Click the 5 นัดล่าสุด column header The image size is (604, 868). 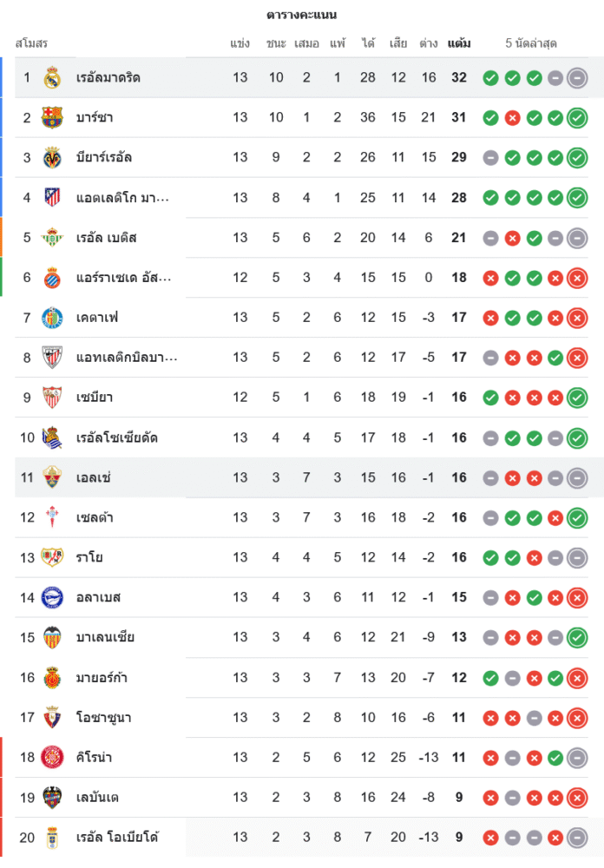pos(531,43)
